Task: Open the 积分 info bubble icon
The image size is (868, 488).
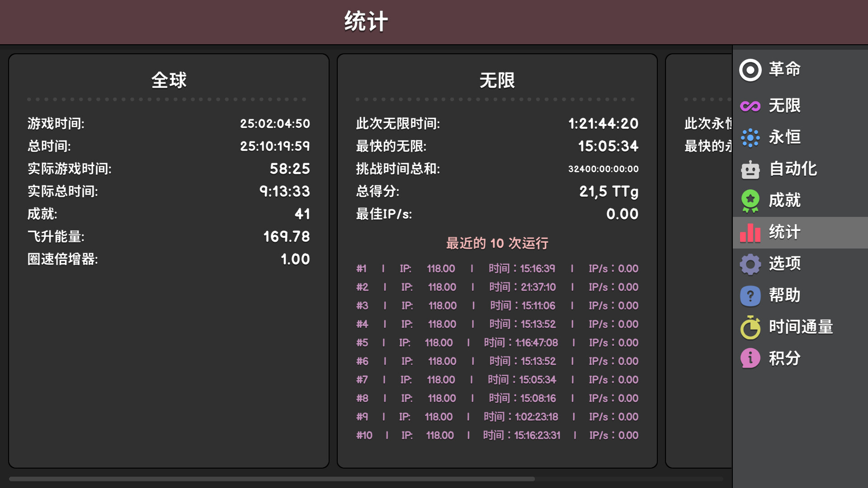Action: (x=750, y=358)
